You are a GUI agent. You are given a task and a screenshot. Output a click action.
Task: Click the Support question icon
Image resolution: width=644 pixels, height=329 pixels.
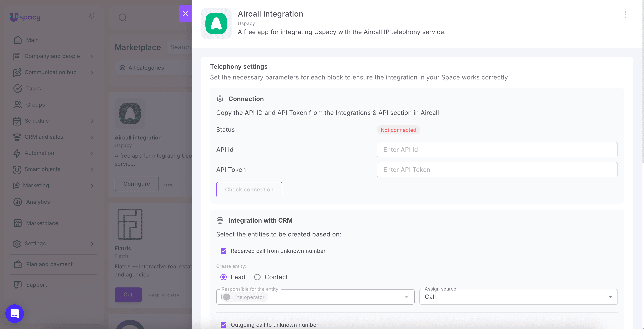click(x=18, y=285)
